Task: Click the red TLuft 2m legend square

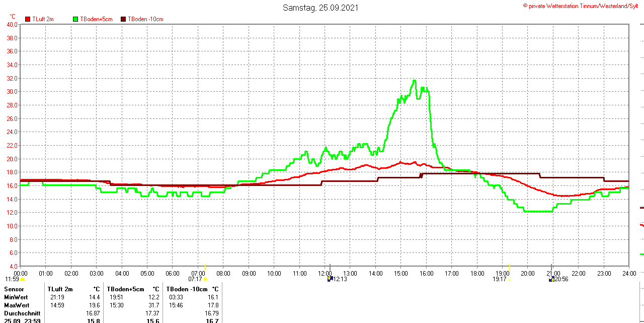Action: 28,19
